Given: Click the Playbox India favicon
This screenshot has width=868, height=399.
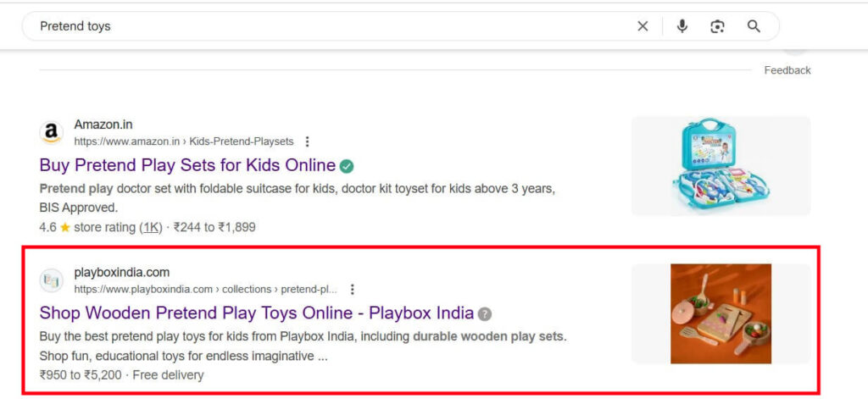Looking at the screenshot, I should pyautogui.click(x=51, y=280).
